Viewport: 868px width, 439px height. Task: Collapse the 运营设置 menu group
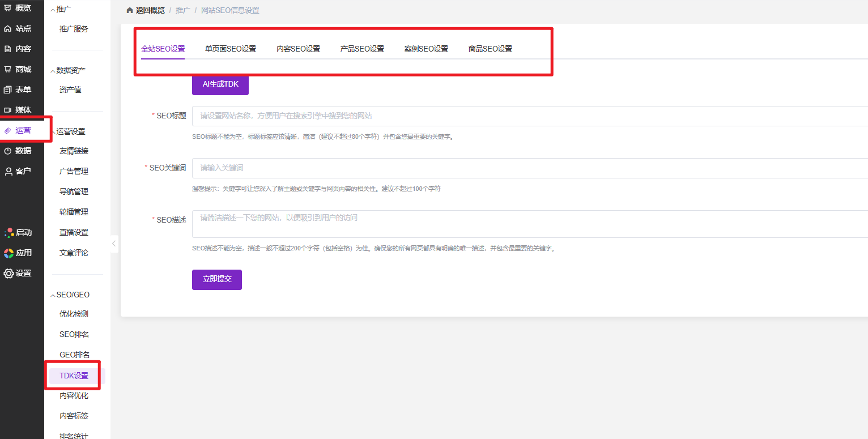click(x=53, y=132)
